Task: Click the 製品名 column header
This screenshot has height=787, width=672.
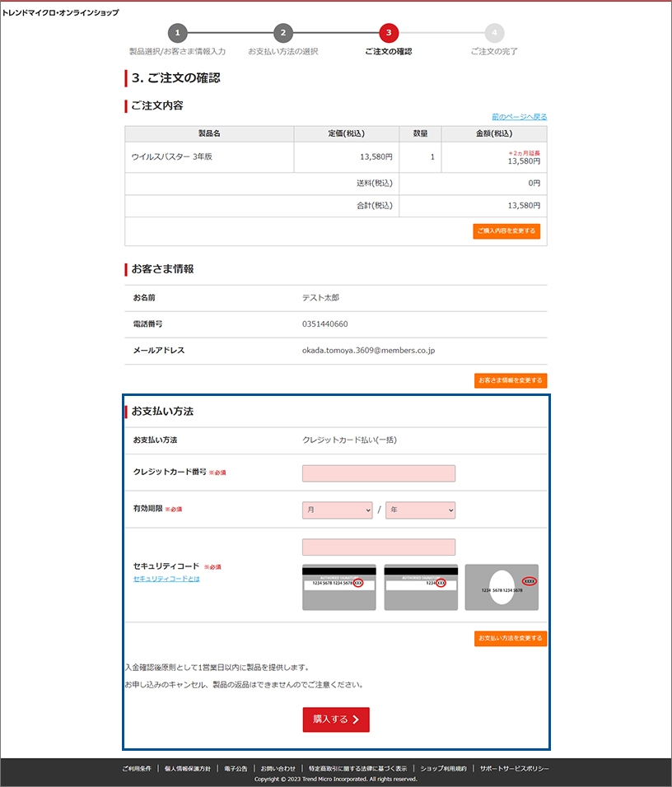Action: 209,133
